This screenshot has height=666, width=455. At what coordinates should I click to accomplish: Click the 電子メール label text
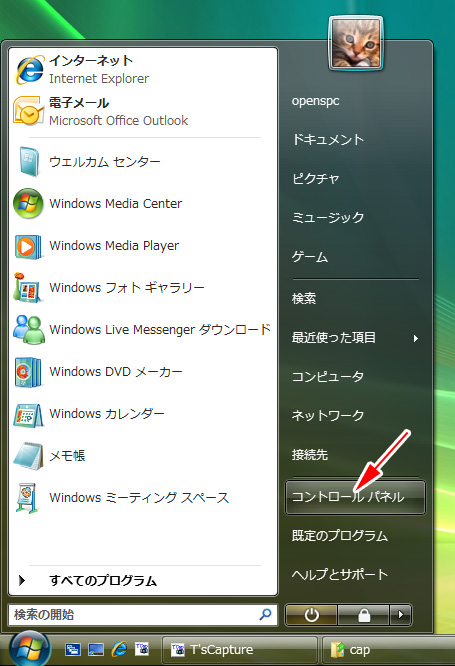(79, 102)
